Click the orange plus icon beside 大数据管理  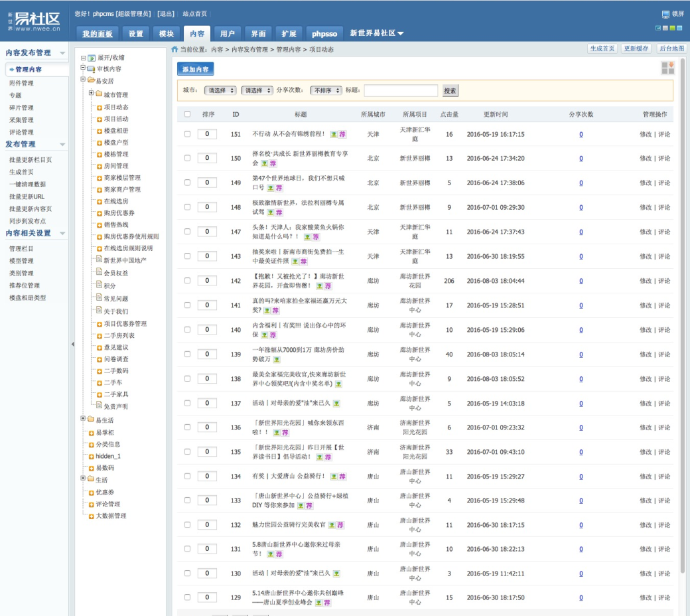[92, 516]
